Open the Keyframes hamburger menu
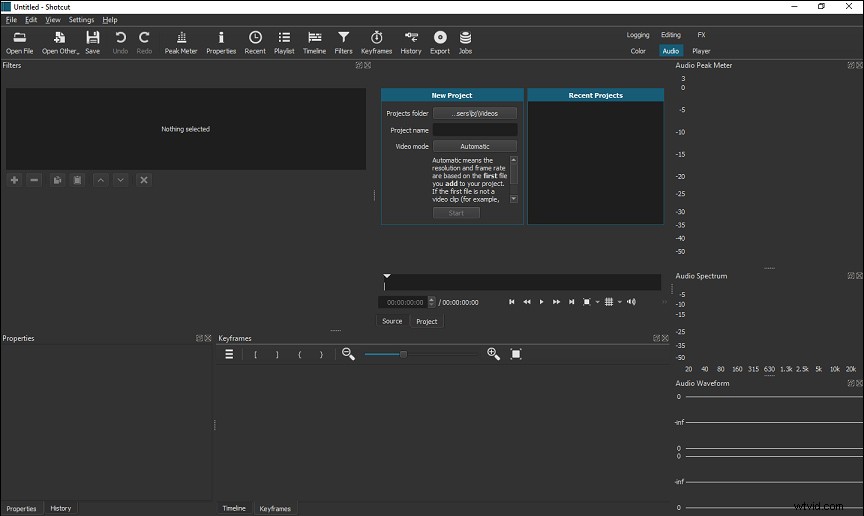The image size is (864, 516). click(x=229, y=354)
